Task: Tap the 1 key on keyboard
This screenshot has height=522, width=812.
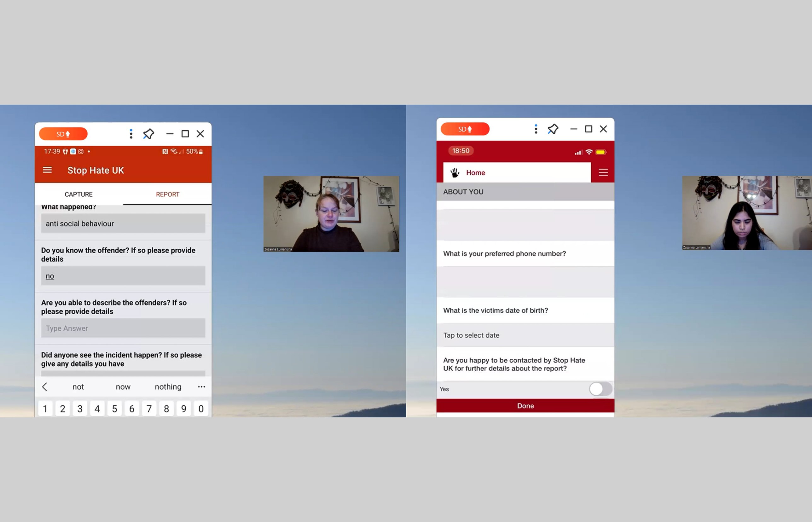Action: 45,409
